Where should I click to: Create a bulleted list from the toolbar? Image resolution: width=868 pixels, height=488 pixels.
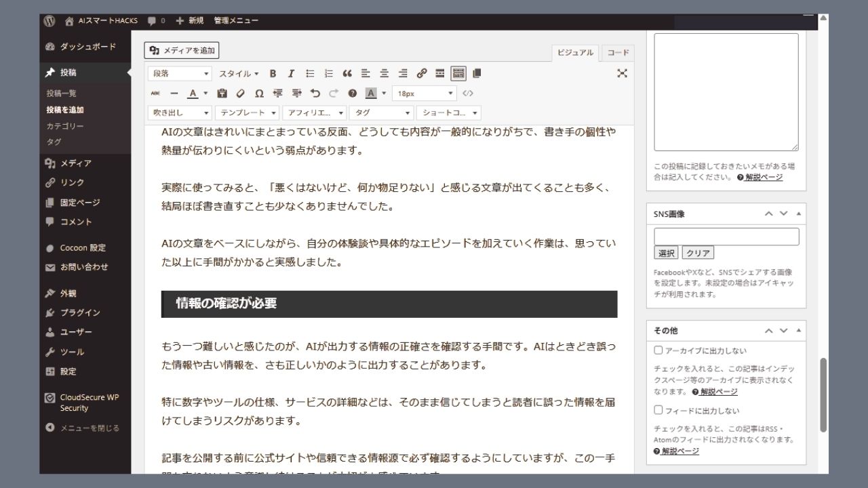(309, 73)
